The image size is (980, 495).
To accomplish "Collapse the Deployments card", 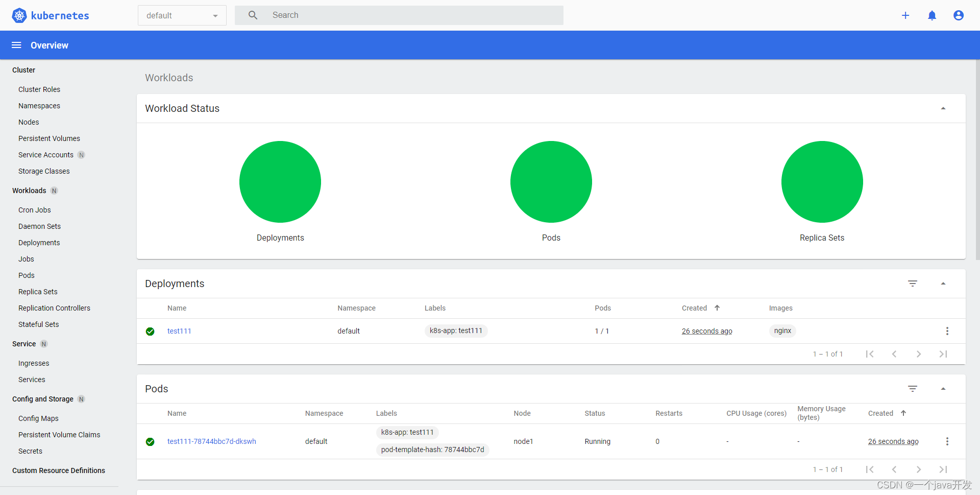I will coord(943,283).
